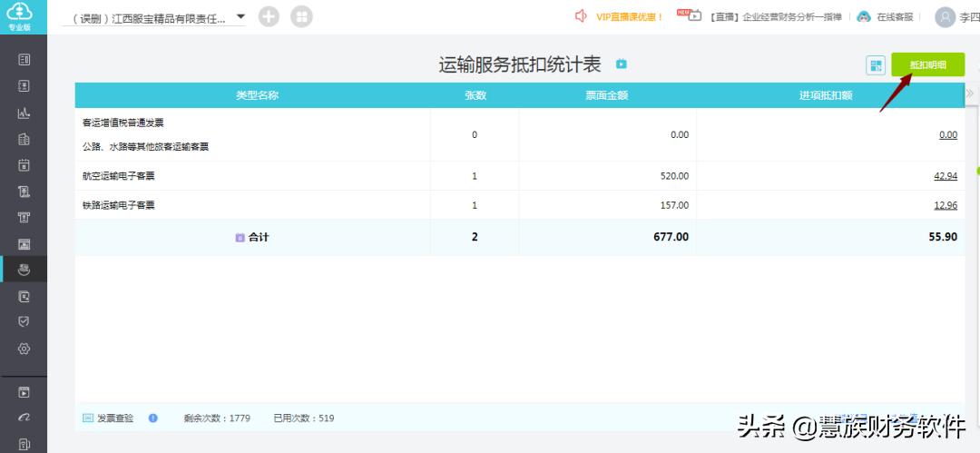Click the 发票查验 link

(x=115, y=418)
